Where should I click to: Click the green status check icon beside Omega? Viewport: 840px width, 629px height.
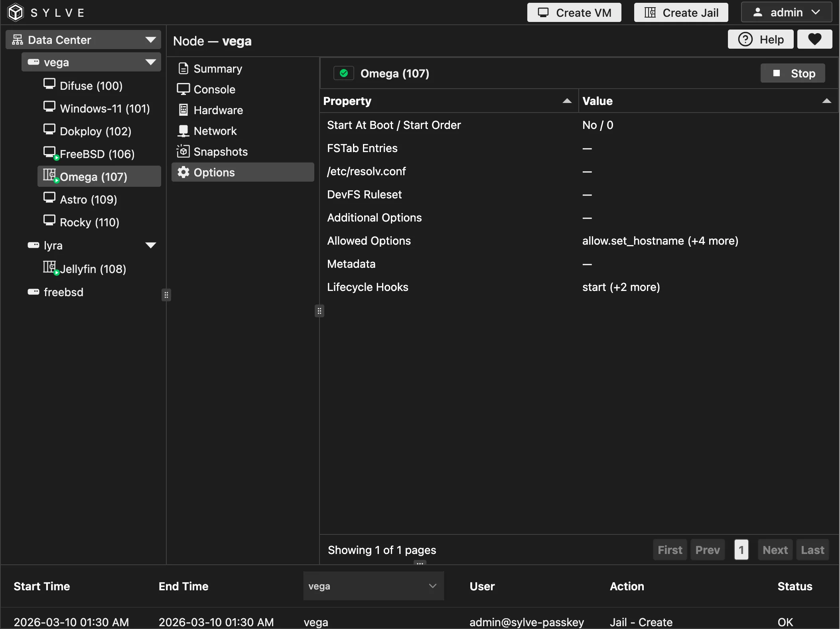(x=343, y=73)
